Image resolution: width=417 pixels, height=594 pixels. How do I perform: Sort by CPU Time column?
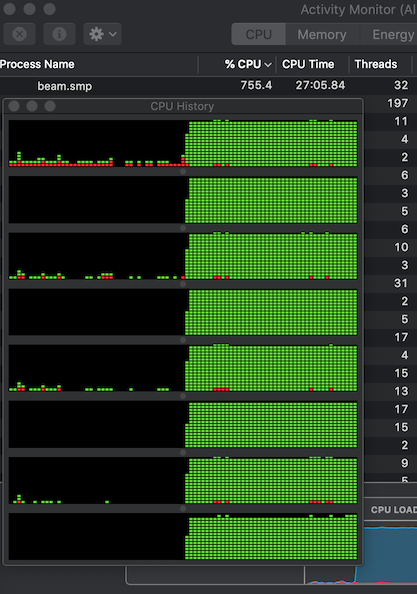click(308, 64)
